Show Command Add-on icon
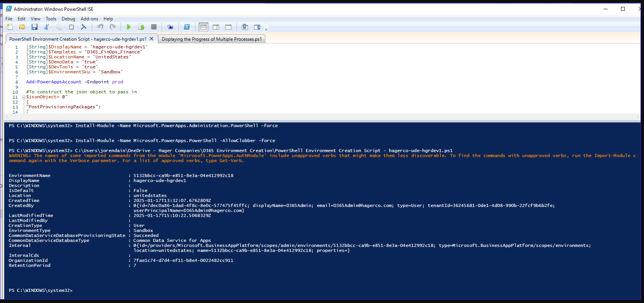This screenshot has height=303, width=644. tap(257, 27)
